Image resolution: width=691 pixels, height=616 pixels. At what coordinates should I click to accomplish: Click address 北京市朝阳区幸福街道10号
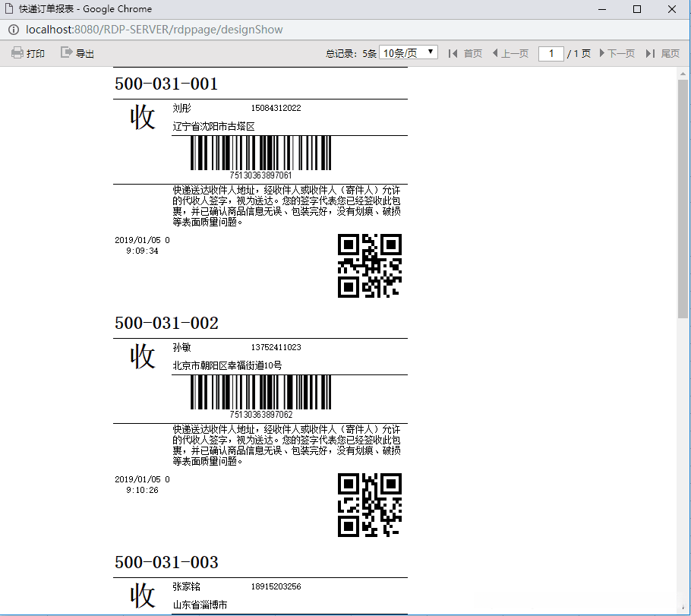227,365
